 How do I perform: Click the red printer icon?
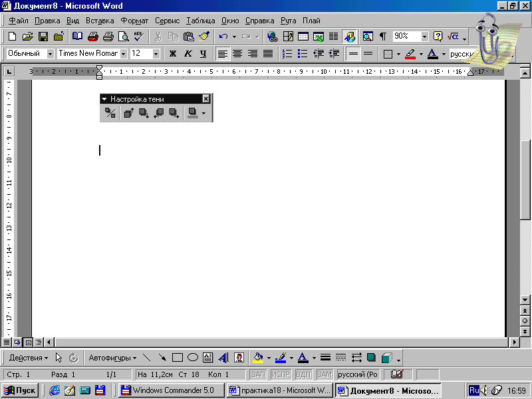tap(92, 37)
